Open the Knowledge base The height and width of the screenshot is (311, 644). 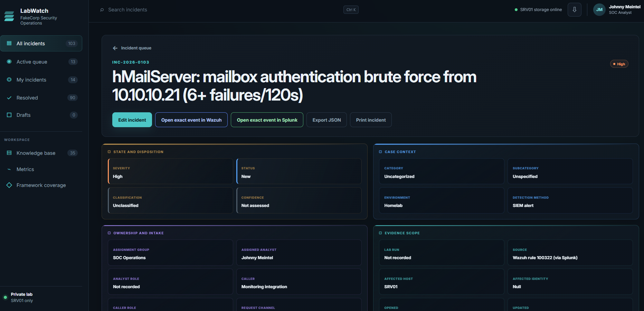coord(41,153)
